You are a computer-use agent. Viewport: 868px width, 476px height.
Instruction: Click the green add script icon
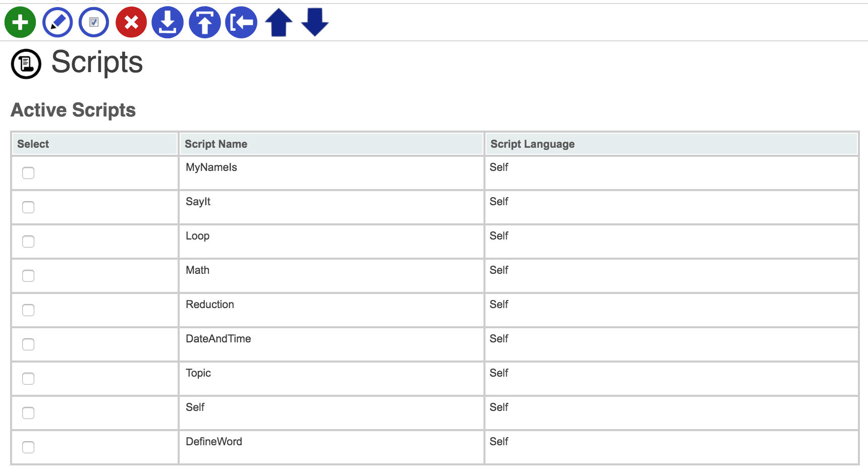point(20,23)
